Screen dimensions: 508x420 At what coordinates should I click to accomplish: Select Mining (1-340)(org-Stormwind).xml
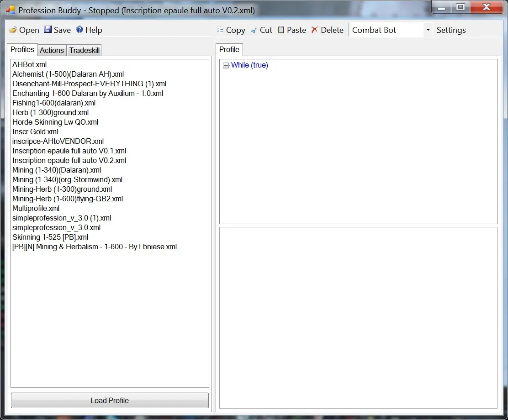(x=68, y=180)
